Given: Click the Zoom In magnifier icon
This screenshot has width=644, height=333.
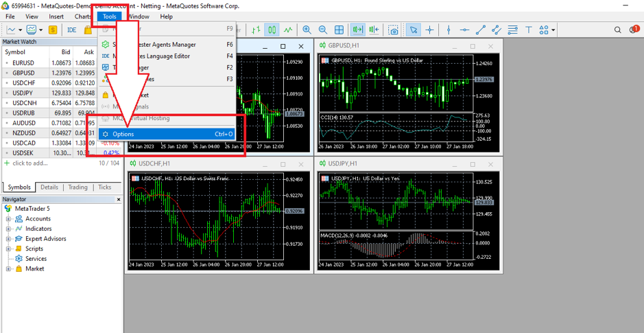Looking at the screenshot, I should point(307,30).
